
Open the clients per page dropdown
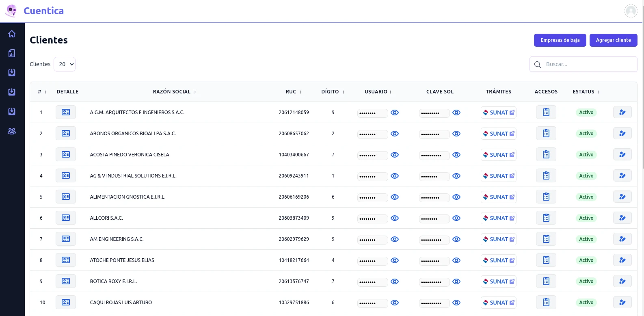[65, 64]
